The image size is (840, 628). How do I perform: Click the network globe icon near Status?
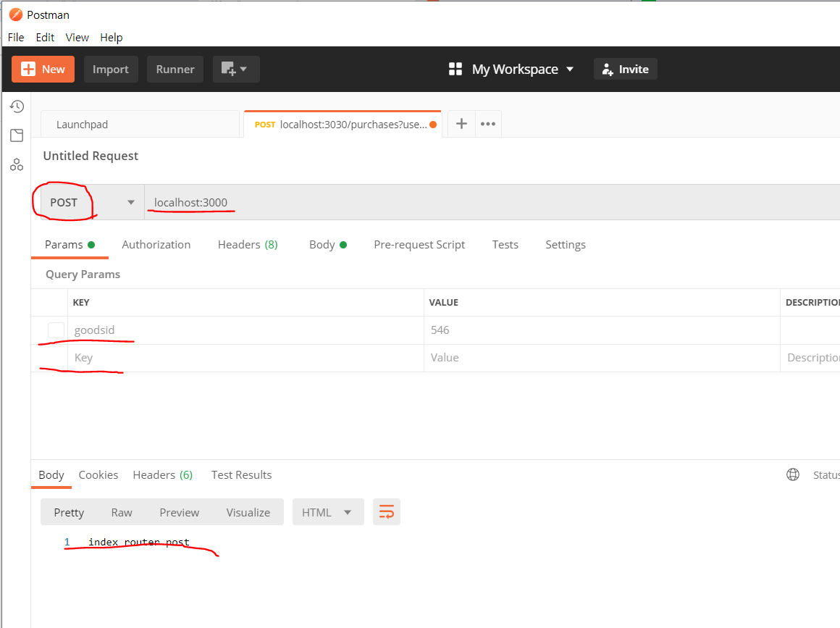793,474
